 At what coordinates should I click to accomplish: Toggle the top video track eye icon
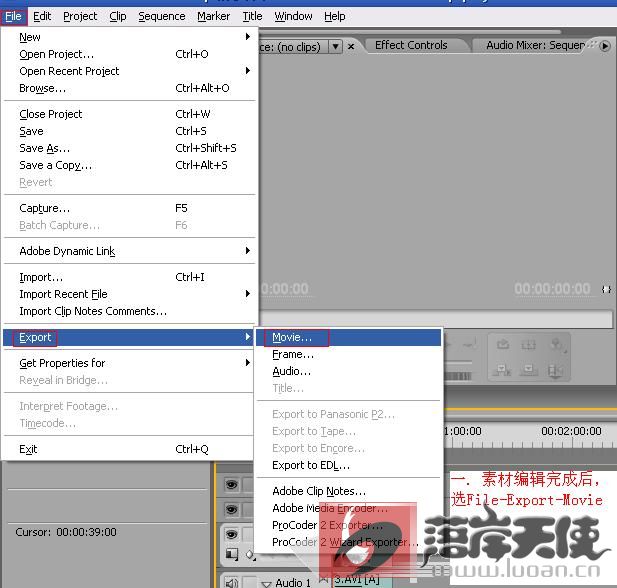[231, 484]
